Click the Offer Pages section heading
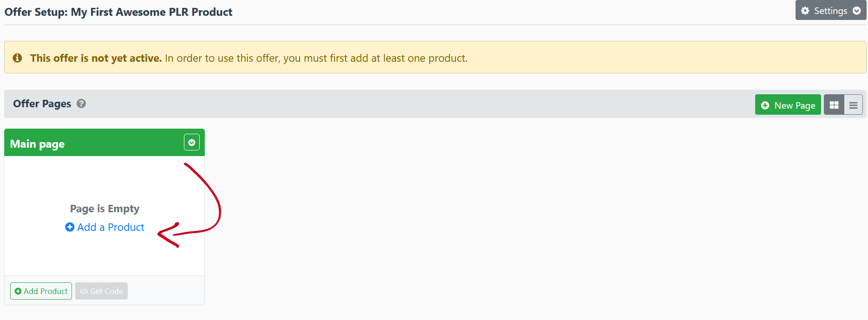 click(42, 104)
